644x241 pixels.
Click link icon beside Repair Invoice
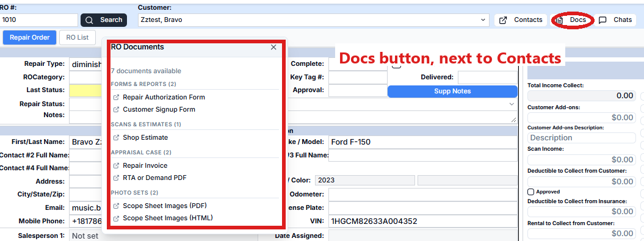pyautogui.click(x=116, y=165)
